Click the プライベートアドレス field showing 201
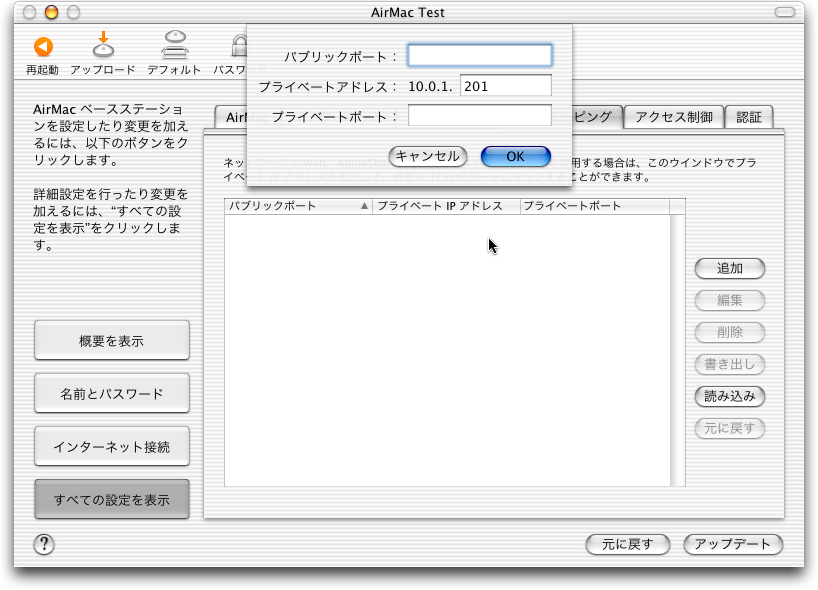The width and height of the screenshot is (818, 590). pos(505,87)
